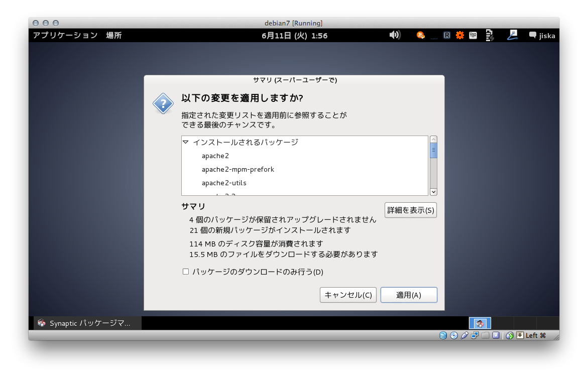Screen dimensions: 588x380
Task: Click the heading 以下の変更を適用しますか?
Action: (x=242, y=98)
